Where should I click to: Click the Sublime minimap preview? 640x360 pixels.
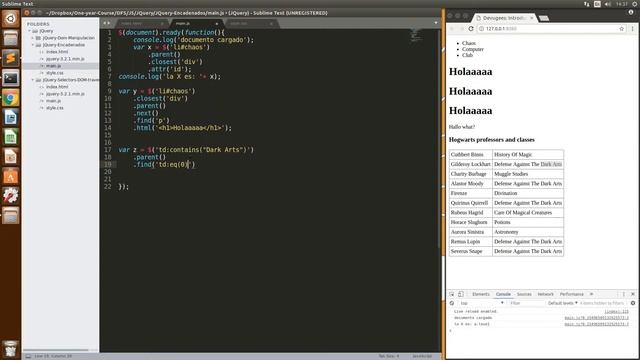[416, 35]
